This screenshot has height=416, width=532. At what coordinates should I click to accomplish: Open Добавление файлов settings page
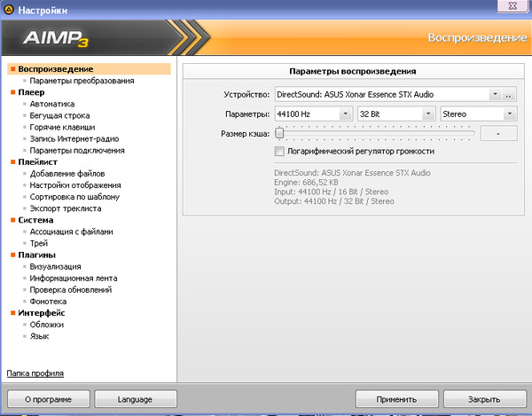[x=67, y=174]
